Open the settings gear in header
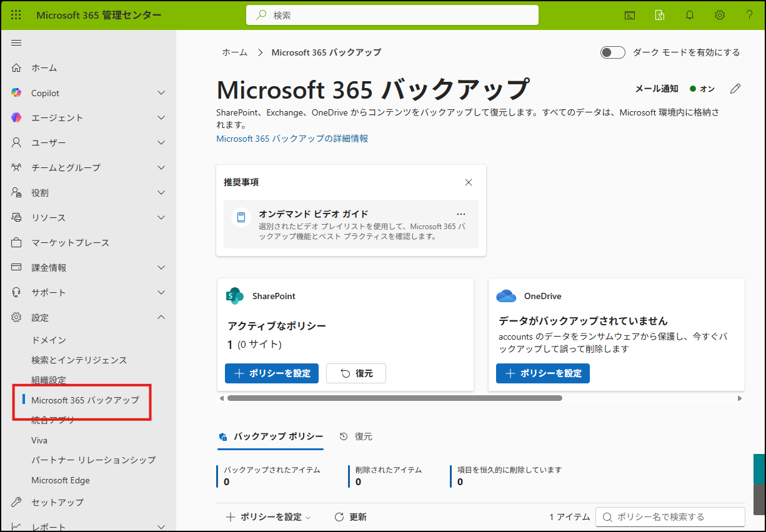This screenshot has height=532, width=766. click(x=720, y=15)
